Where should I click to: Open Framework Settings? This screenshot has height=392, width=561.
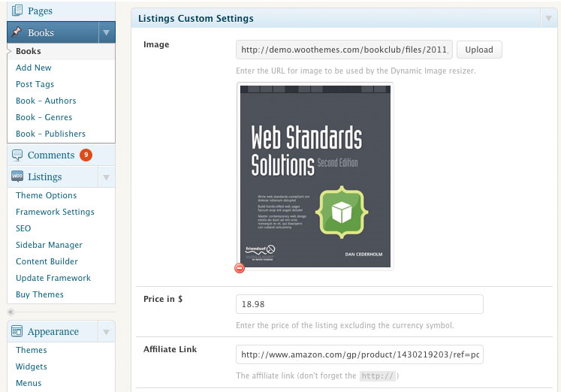point(55,212)
